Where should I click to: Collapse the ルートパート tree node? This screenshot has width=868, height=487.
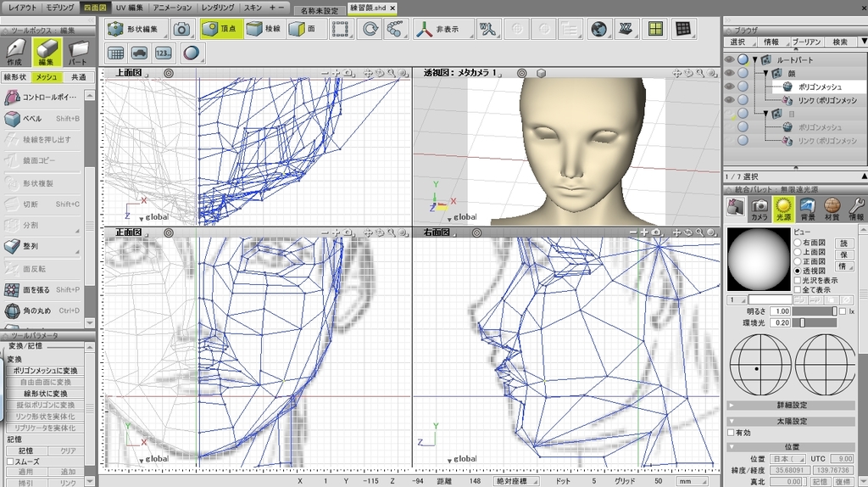point(754,60)
